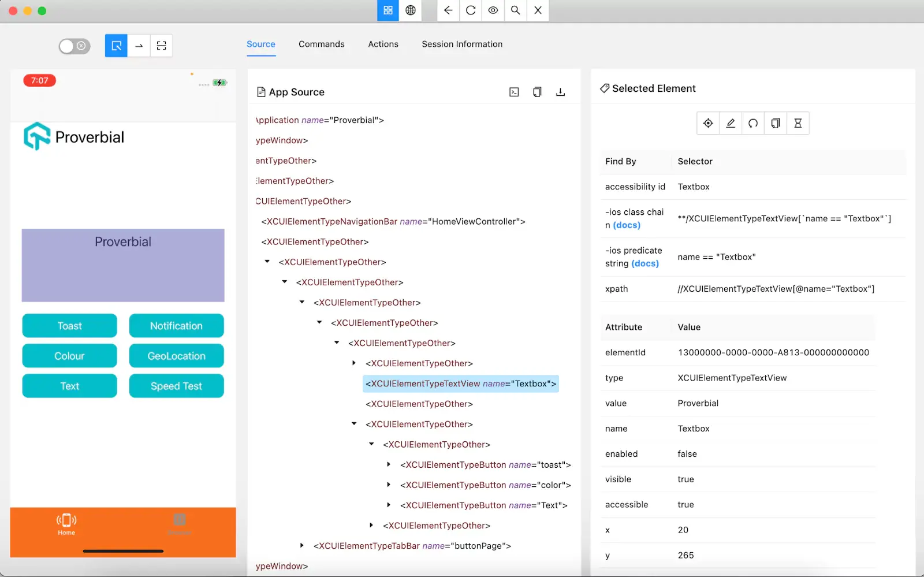Click the purple Proverbial text box
The image size is (924, 577).
coord(123,265)
